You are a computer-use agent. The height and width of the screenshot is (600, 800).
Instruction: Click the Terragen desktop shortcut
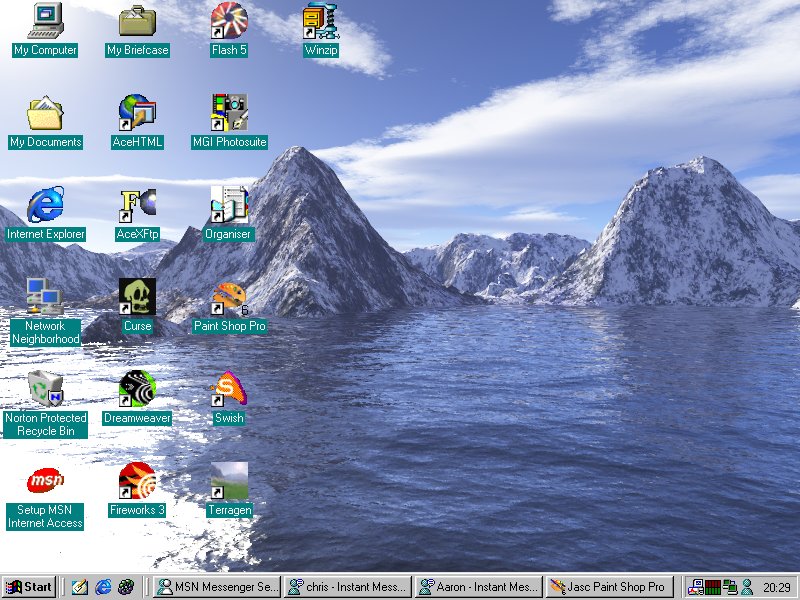[x=229, y=481]
